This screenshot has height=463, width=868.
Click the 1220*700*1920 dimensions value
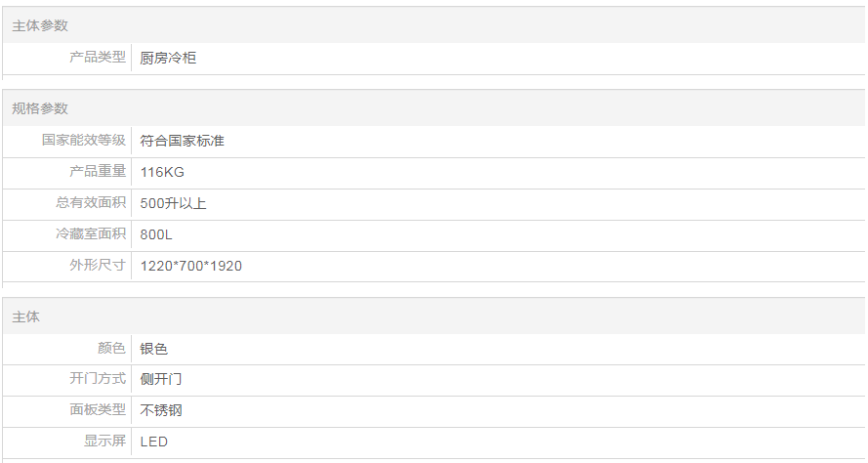[190, 266]
